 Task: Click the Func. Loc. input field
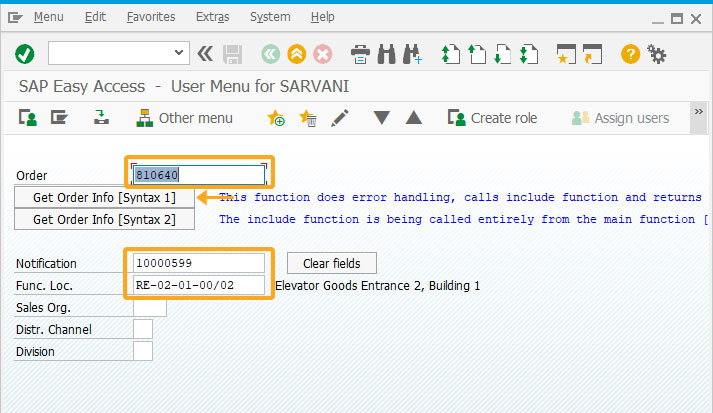[199, 285]
